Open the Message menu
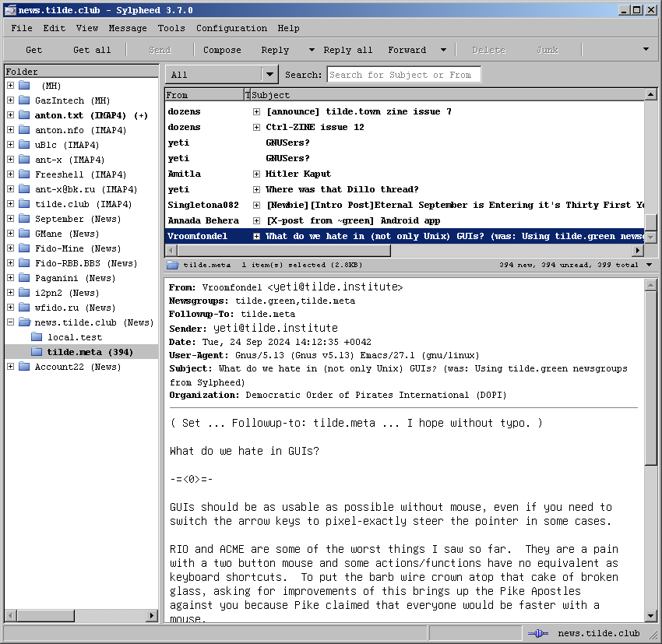Image resolution: width=662 pixels, height=644 pixels. (128, 28)
